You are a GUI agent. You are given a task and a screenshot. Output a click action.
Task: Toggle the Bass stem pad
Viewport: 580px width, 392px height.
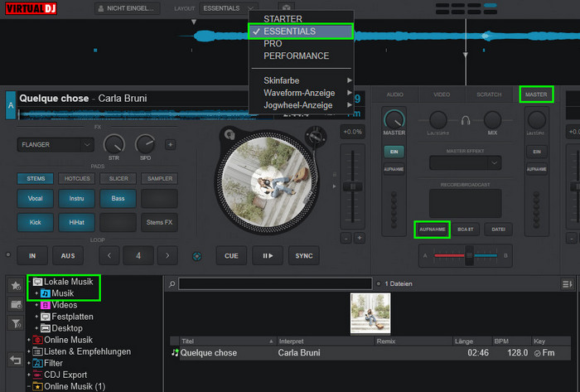(x=118, y=199)
